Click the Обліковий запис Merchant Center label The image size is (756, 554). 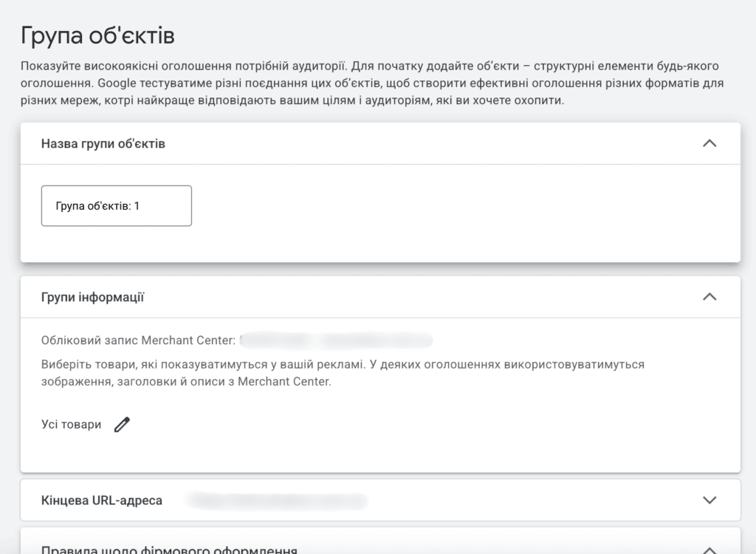coord(138,341)
